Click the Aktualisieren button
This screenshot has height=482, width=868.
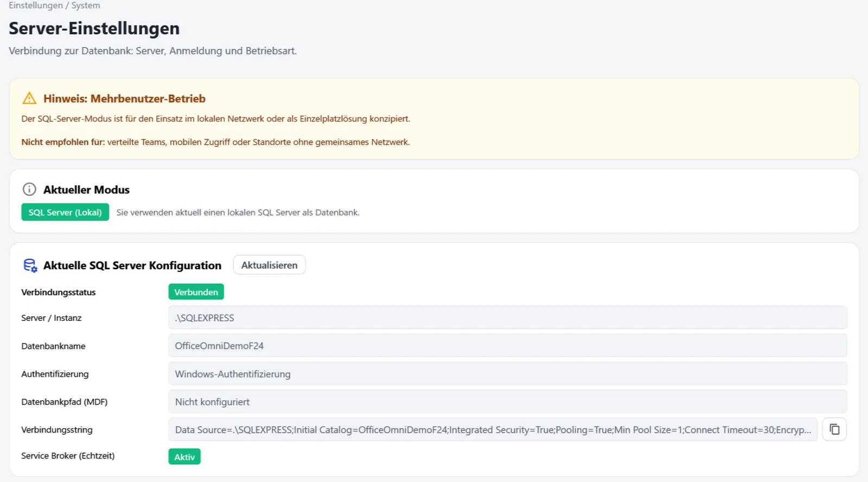(269, 265)
